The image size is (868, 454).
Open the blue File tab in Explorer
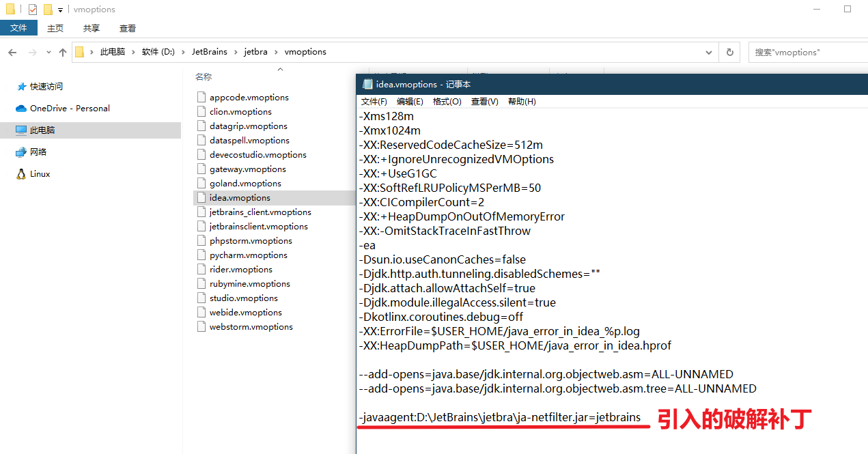(x=18, y=28)
